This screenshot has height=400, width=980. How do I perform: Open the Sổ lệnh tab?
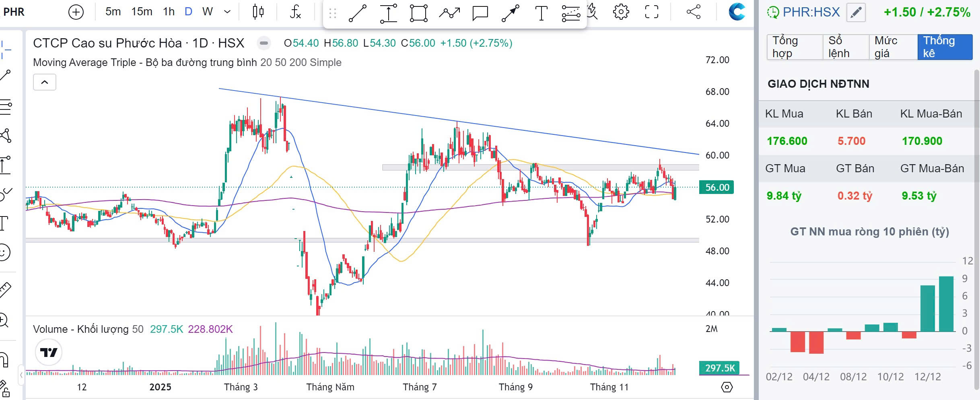click(x=845, y=47)
